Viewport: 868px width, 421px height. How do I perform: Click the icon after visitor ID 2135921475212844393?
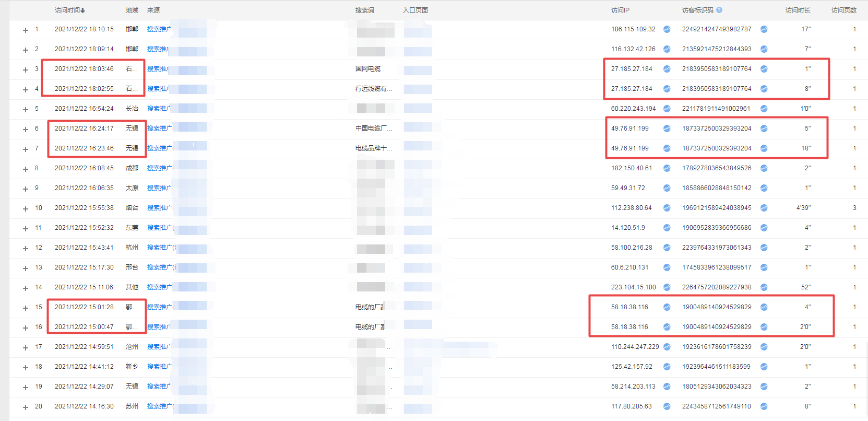(x=764, y=49)
